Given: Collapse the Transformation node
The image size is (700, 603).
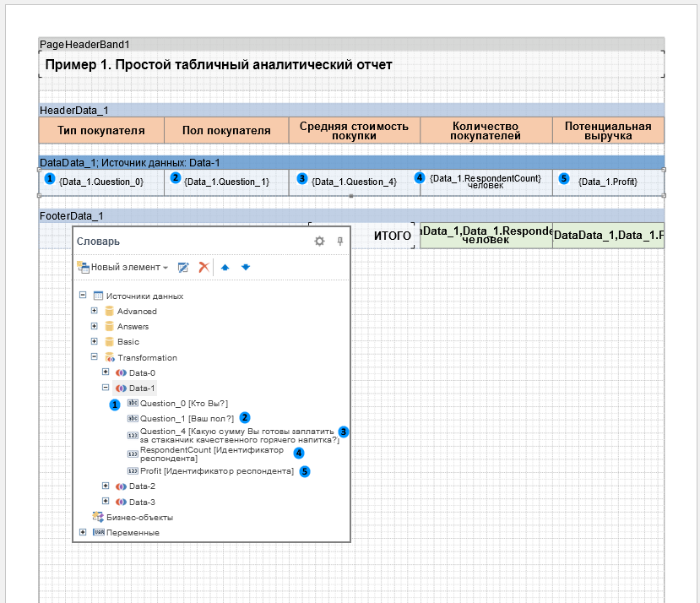Looking at the screenshot, I should [x=95, y=357].
